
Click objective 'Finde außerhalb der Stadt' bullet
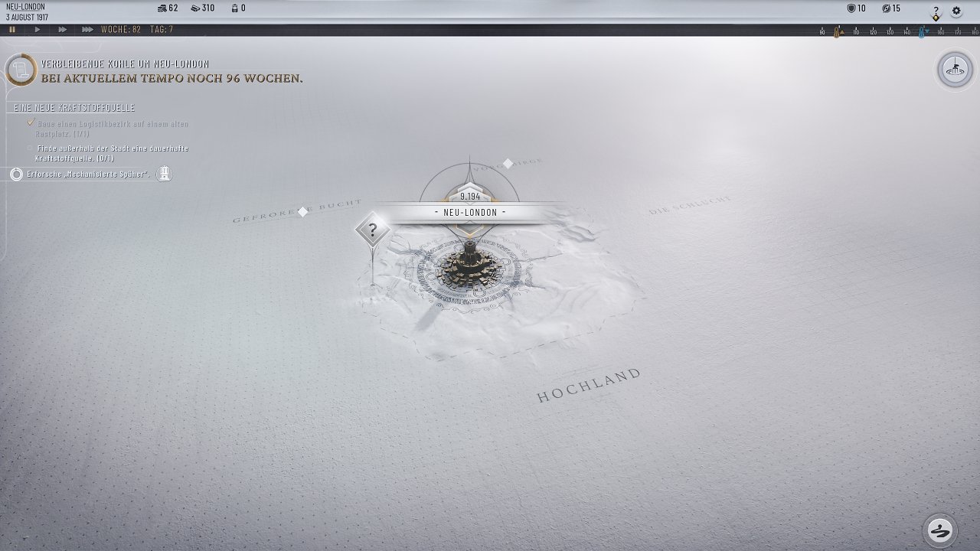point(30,148)
